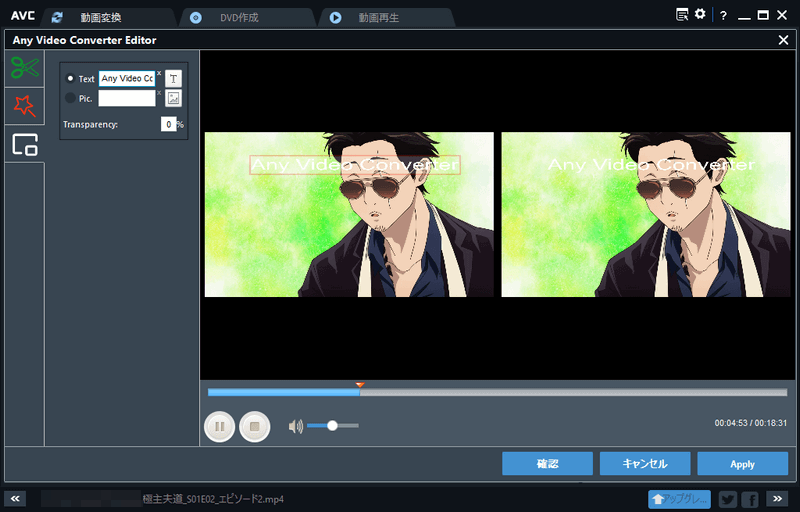Viewport: 800px width, 512px height.
Task: Stop the video playback
Action: (255, 426)
